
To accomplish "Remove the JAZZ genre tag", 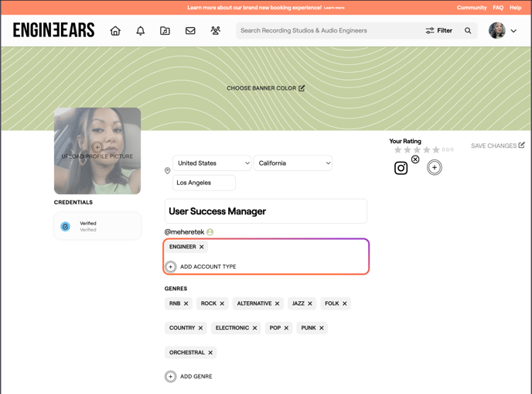I will (x=310, y=303).
